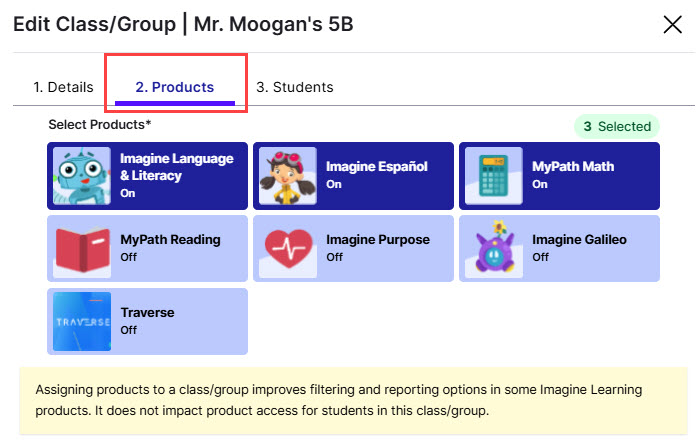Turn on MyPath Reading product
The image size is (699, 442).
[x=148, y=249]
